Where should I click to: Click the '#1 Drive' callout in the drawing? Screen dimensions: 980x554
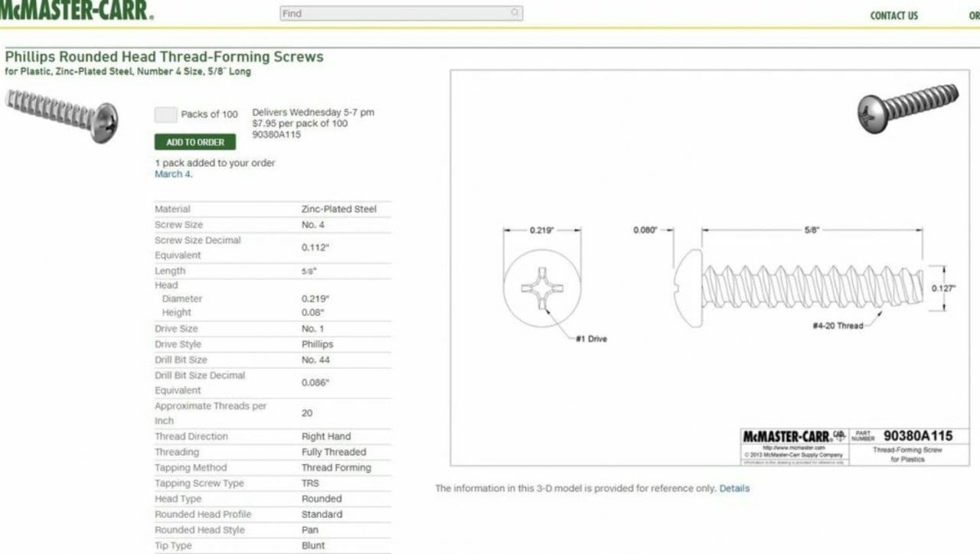coord(591,338)
